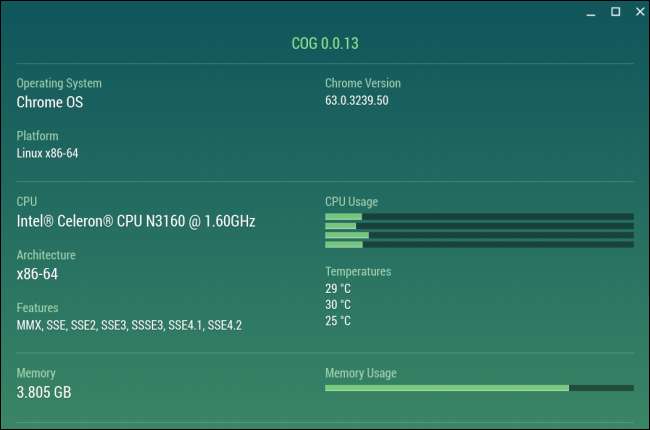Viewport: 650px width, 430px height.
Task: Click the second CPU usage bar
Action: [479, 226]
